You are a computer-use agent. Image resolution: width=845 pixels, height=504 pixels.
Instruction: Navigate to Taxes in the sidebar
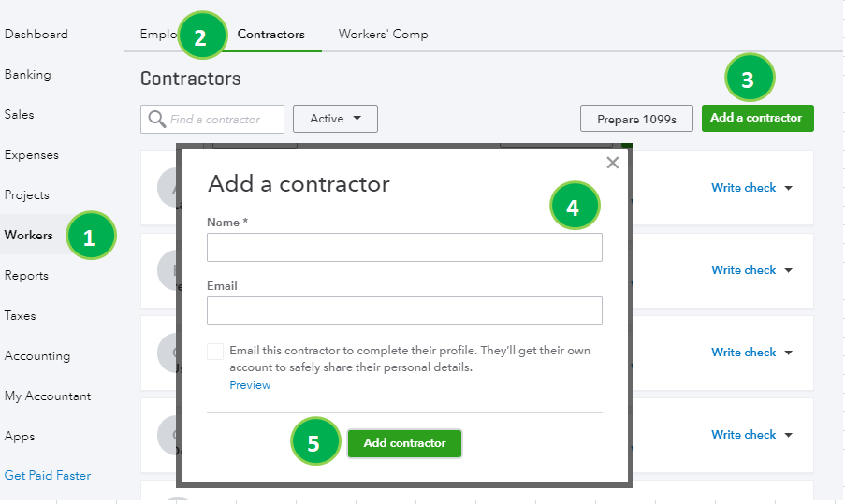click(22, 316)
